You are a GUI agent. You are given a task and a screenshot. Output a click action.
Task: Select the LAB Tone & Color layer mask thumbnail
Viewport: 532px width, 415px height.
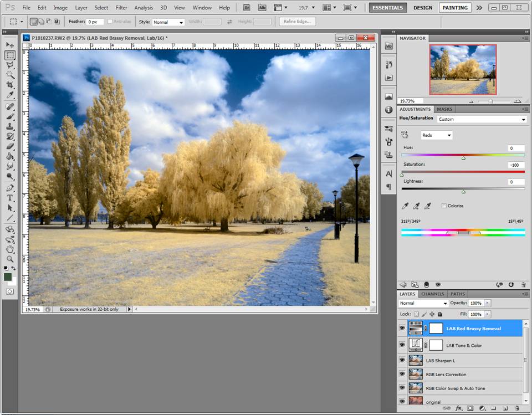(436, 345)
